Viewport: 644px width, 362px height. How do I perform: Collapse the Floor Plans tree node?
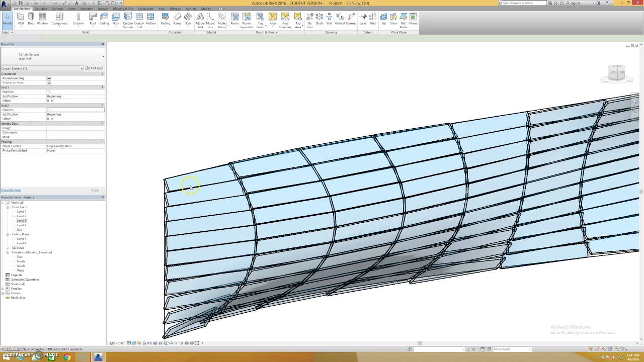click(x=8, y=207)
